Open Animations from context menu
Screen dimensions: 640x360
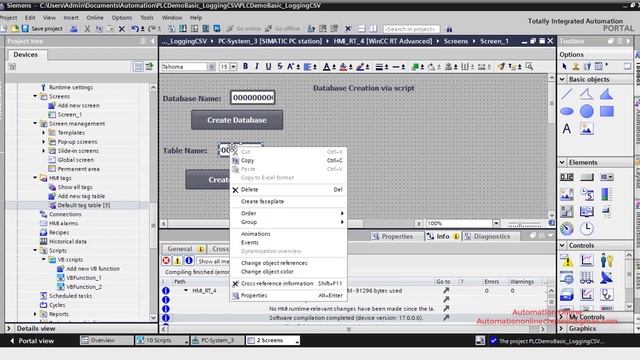pyautogui.click(x=288, y=234)
